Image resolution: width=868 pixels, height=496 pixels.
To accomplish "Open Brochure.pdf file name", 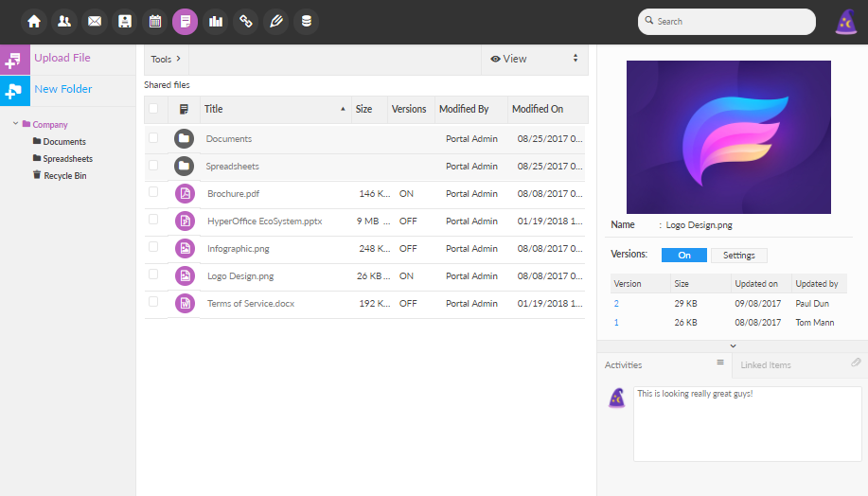I will click(233, 194).
